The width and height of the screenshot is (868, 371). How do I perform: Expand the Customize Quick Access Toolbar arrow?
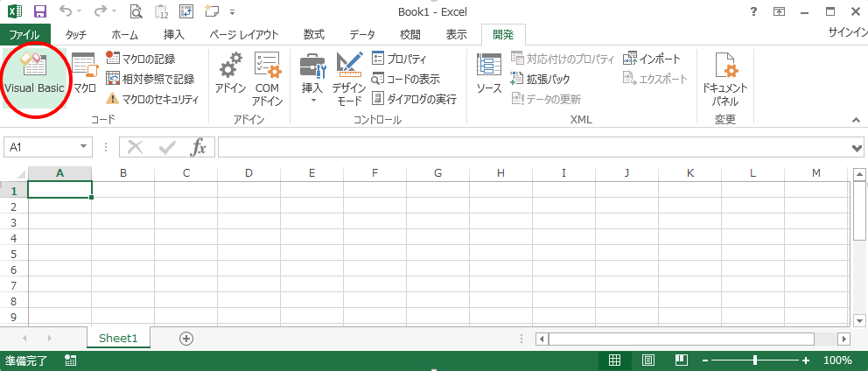click(x=232, y=11)
